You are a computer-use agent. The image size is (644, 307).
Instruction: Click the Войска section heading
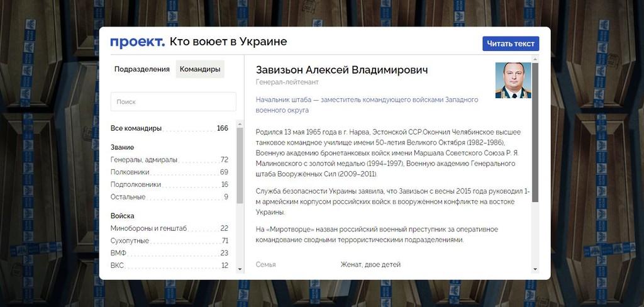(123, 216)
